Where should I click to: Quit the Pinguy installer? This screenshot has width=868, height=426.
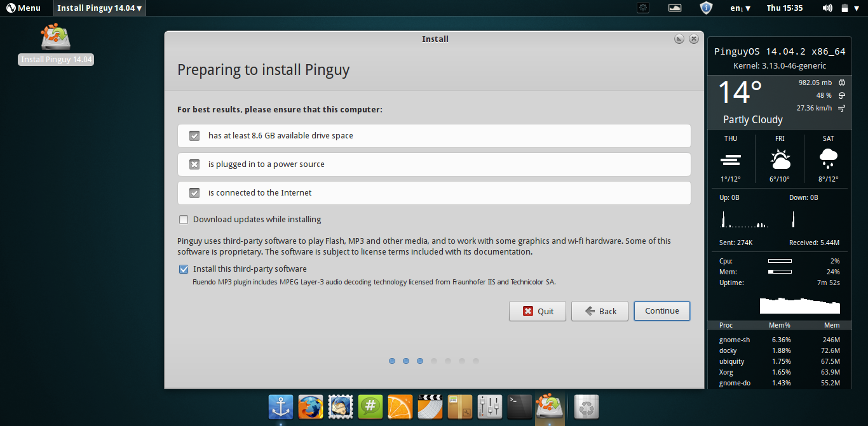(x=538, y=311)
